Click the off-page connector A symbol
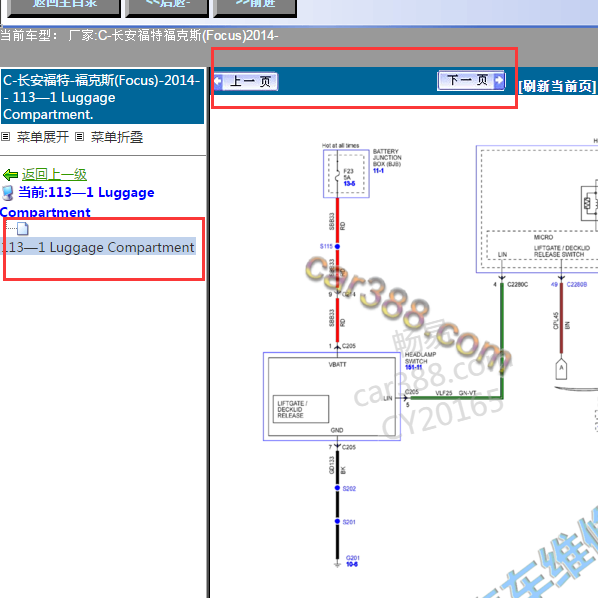This screenshot has width=598, height=598. coord(561,368)
